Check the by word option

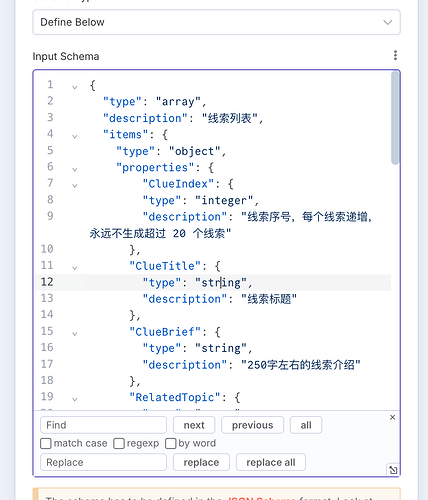(x=170, y=444)
